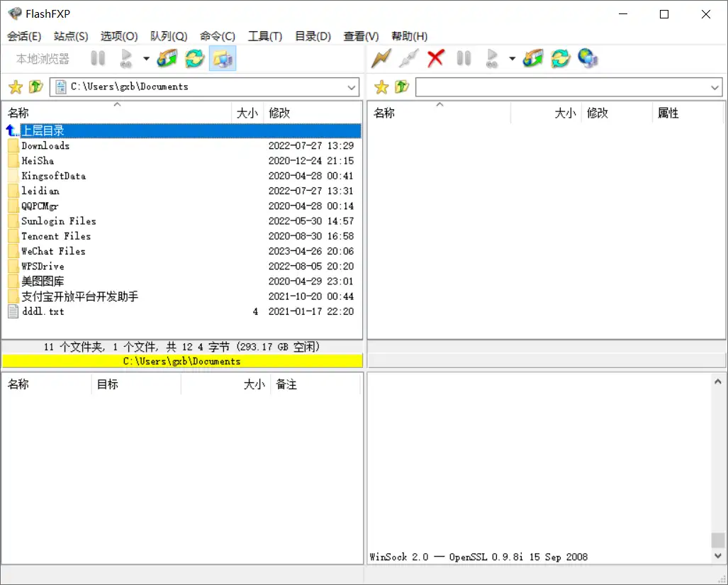Refresh the local file listing
728x585 pixels.
click(x=195, y=58)
